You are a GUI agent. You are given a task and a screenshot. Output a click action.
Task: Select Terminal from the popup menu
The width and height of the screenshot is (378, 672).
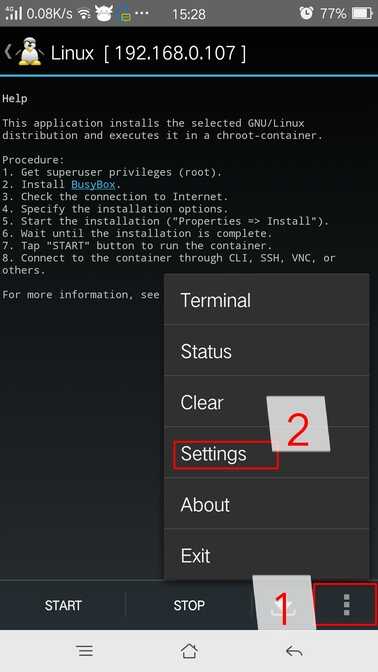coord(267,300)
